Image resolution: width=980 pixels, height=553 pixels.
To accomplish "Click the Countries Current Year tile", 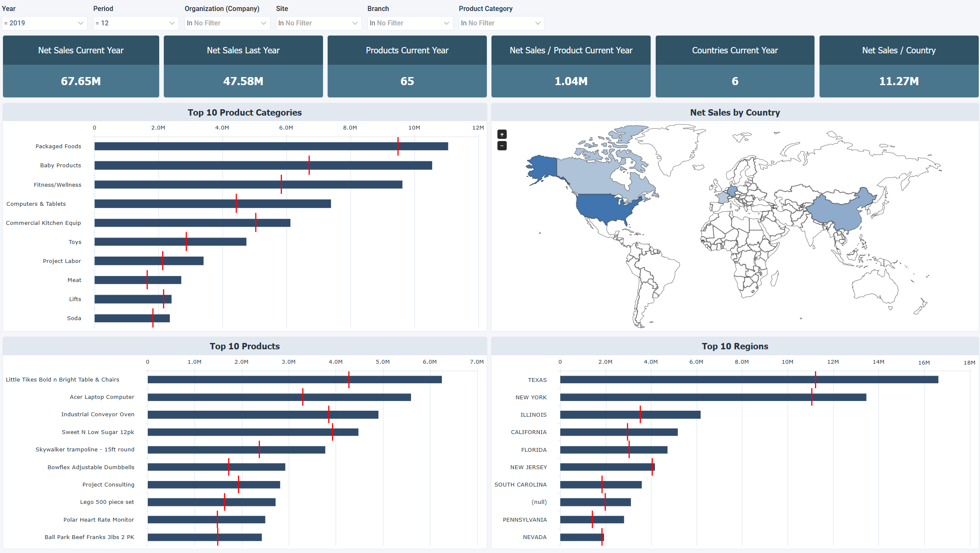I will [734, 66].
